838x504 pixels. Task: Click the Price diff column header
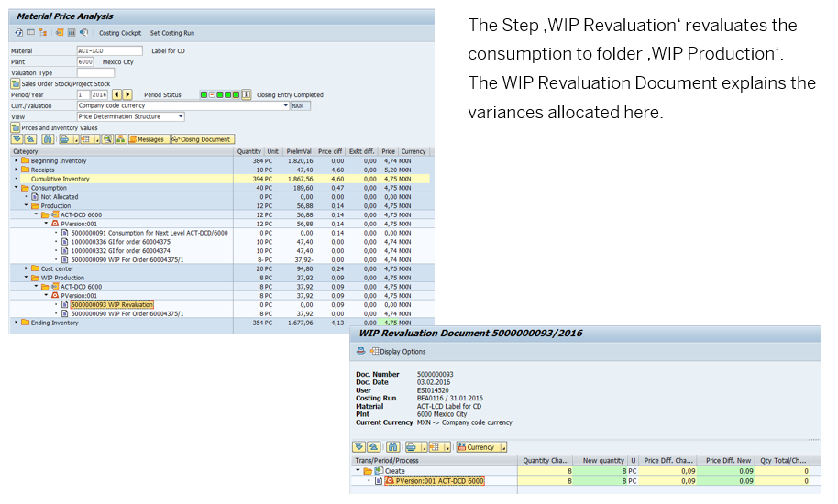point(330,151)
